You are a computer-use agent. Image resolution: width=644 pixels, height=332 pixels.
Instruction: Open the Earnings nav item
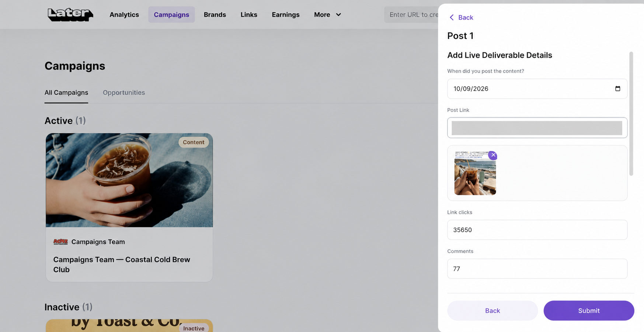[x=286, y=15]
